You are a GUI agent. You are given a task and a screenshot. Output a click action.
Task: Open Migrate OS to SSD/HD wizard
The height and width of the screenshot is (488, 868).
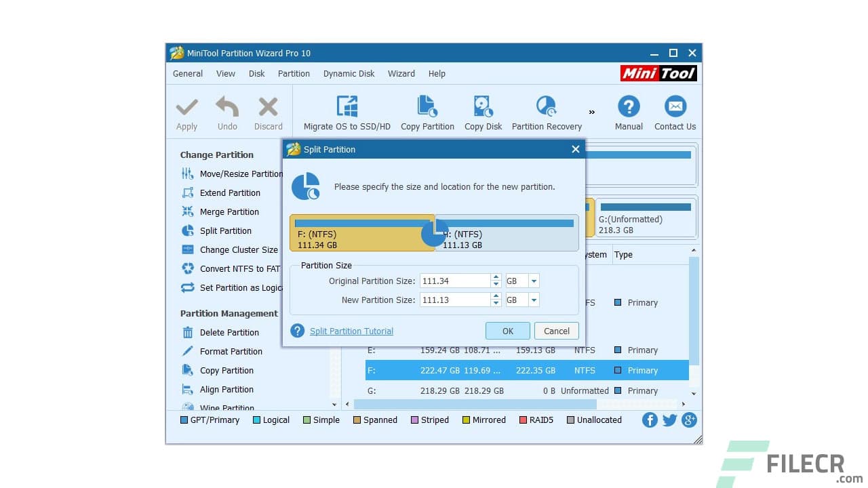[347, 112]
